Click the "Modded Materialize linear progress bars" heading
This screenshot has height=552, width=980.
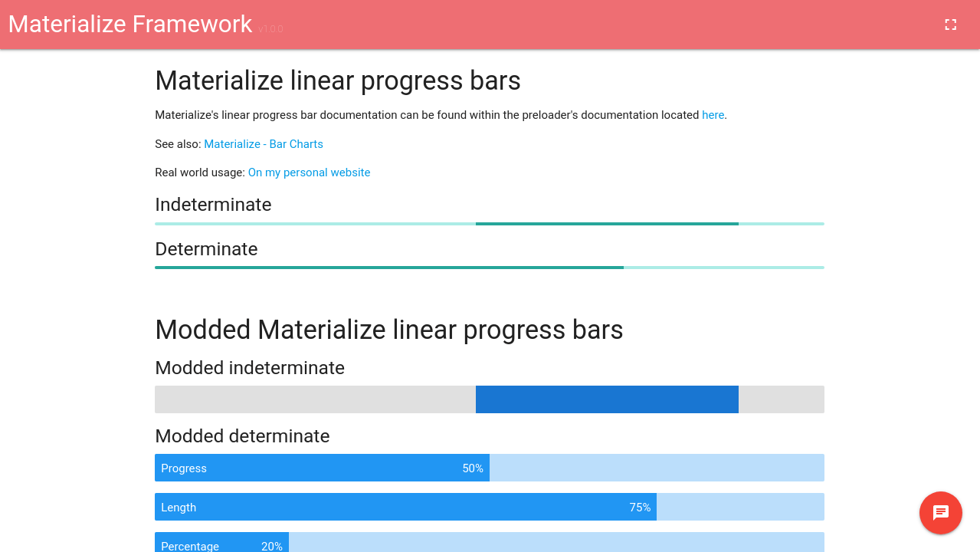[x=389, y=330]
